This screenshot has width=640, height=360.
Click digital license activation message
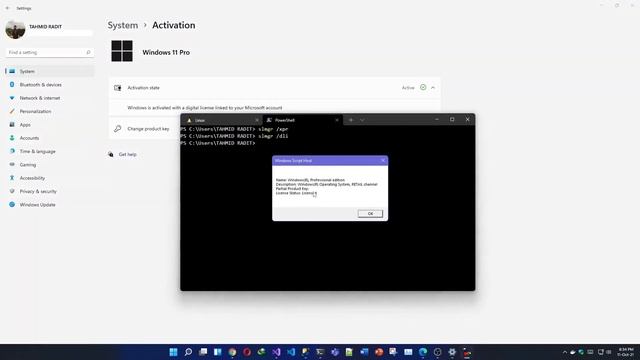(x=204, y=108)
